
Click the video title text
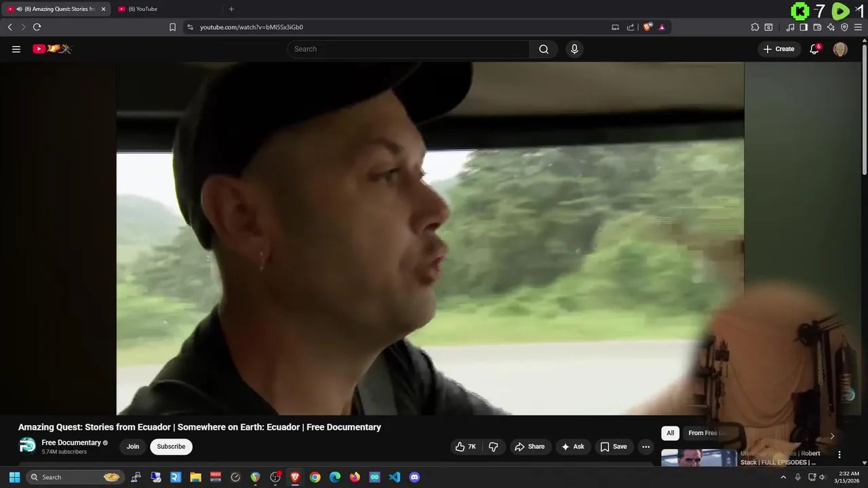[199, 427]
